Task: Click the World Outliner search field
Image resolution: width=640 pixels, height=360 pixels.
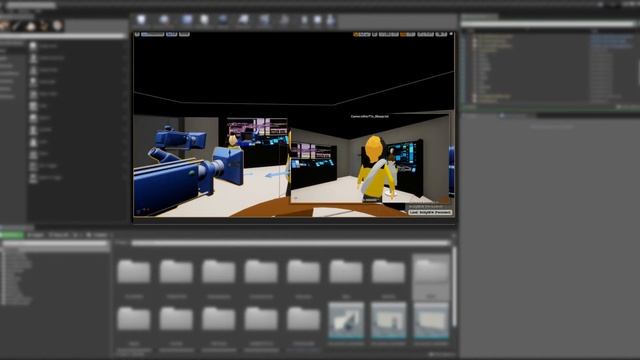Action: click(x=548, y=24)
